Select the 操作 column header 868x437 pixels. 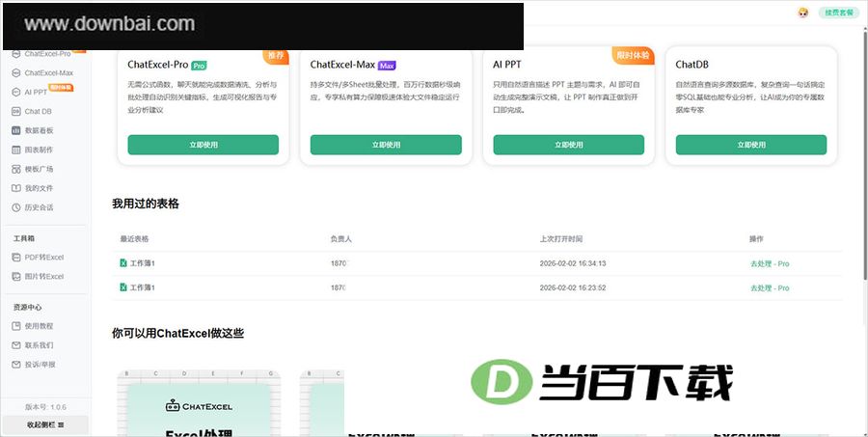tap(756, 238)
